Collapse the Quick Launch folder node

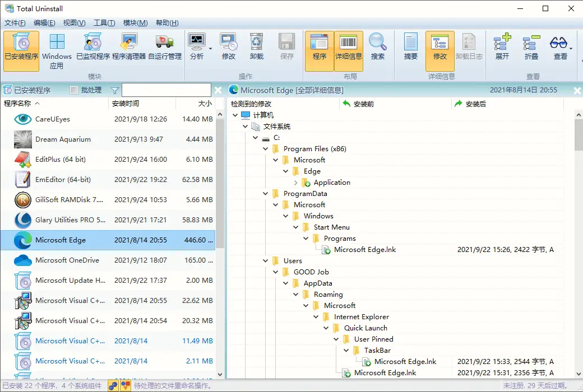click(x=326, y=328)
